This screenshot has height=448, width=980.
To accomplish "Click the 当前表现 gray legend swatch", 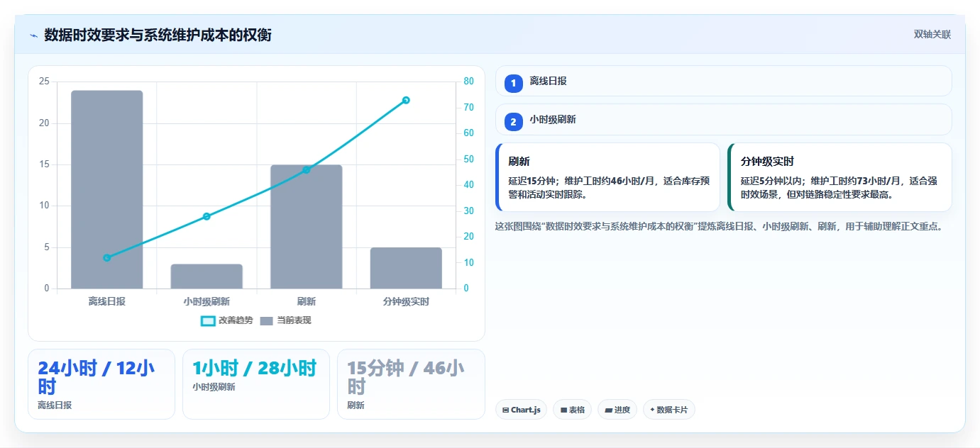I will [x=266, y=321].
